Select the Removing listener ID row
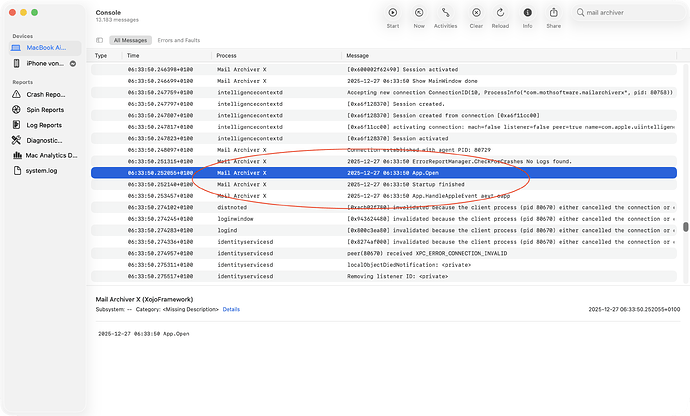This screenshot has width=690, height=416. pyautogui.click(x=384, y=276)
